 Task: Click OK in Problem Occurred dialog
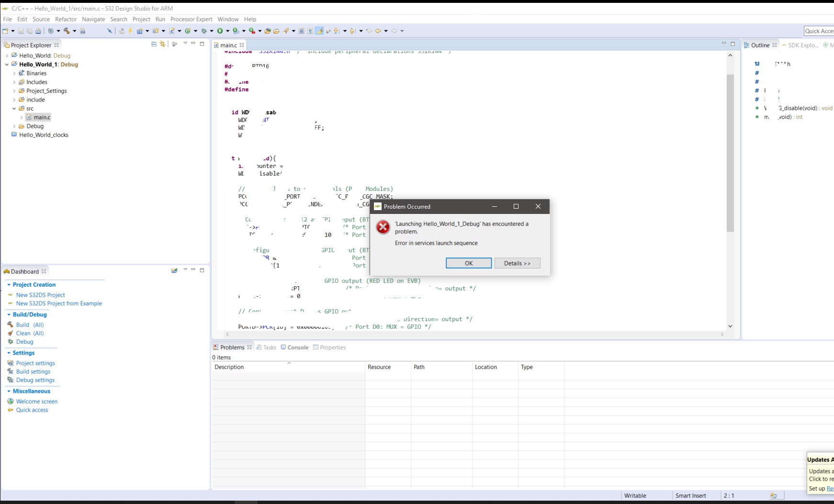pyautogui.click(x=469, y=263)
